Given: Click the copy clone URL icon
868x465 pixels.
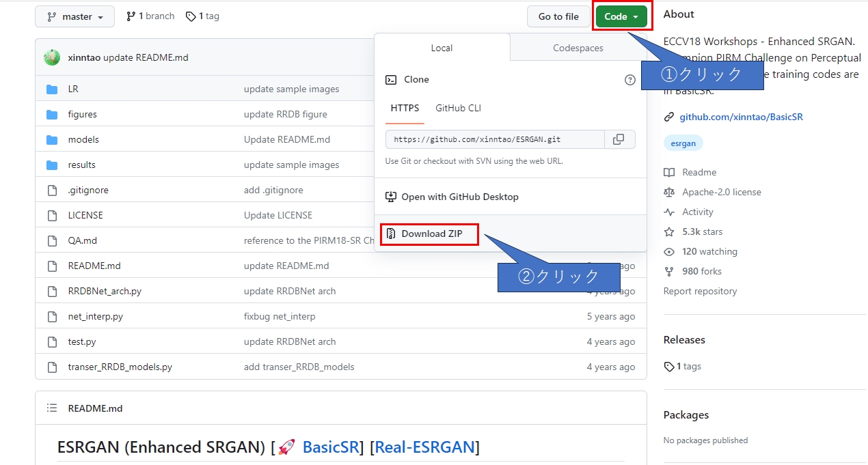Looking at the screenshot, I should click(619, 139).
